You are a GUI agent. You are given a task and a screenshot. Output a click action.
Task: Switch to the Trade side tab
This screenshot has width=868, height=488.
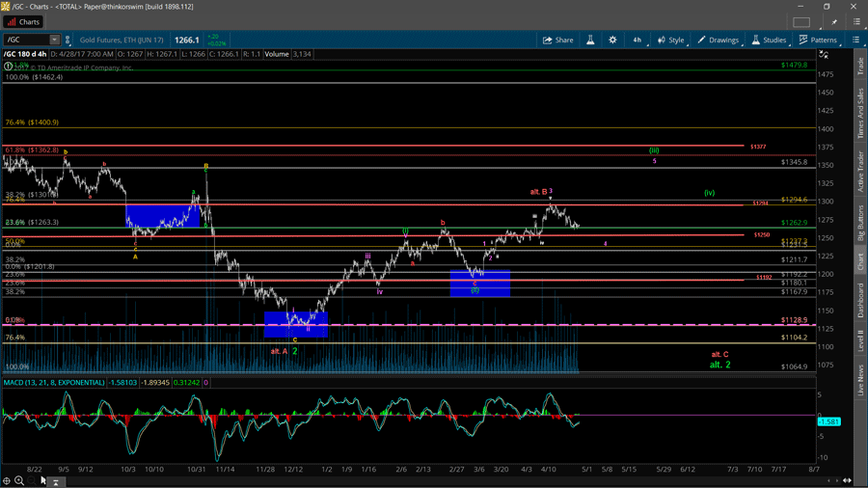point(860,67)
